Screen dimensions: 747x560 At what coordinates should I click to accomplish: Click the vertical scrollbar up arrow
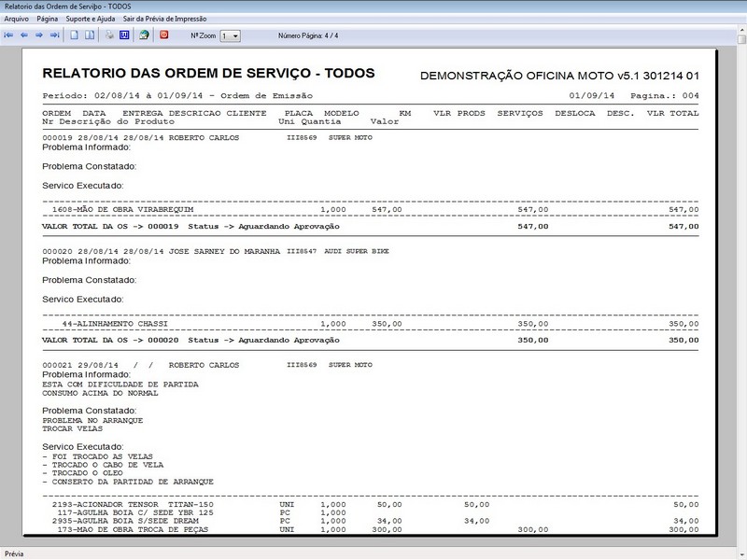(742, 31)
